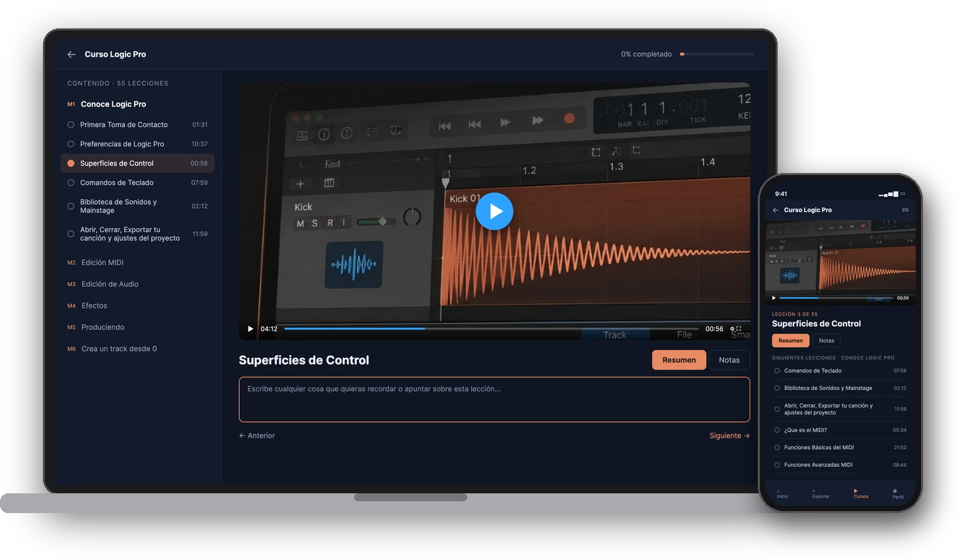Tap Inicio in the phone bottom navigation
This screenshot has height=560, width=962.
[x=782, y=494]
